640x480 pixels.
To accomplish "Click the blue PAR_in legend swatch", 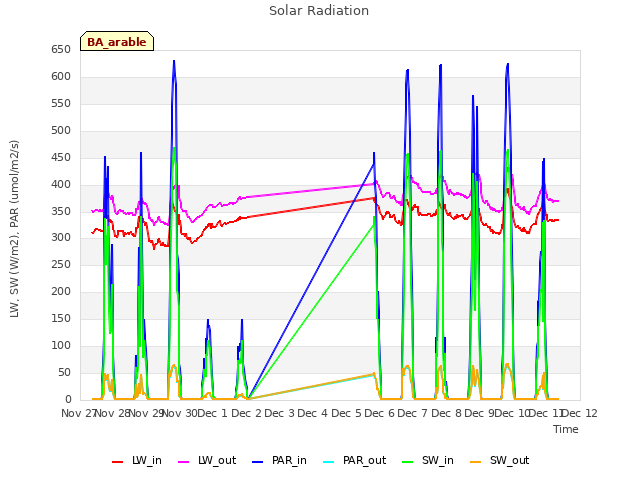I will click(x=258, y=462).
